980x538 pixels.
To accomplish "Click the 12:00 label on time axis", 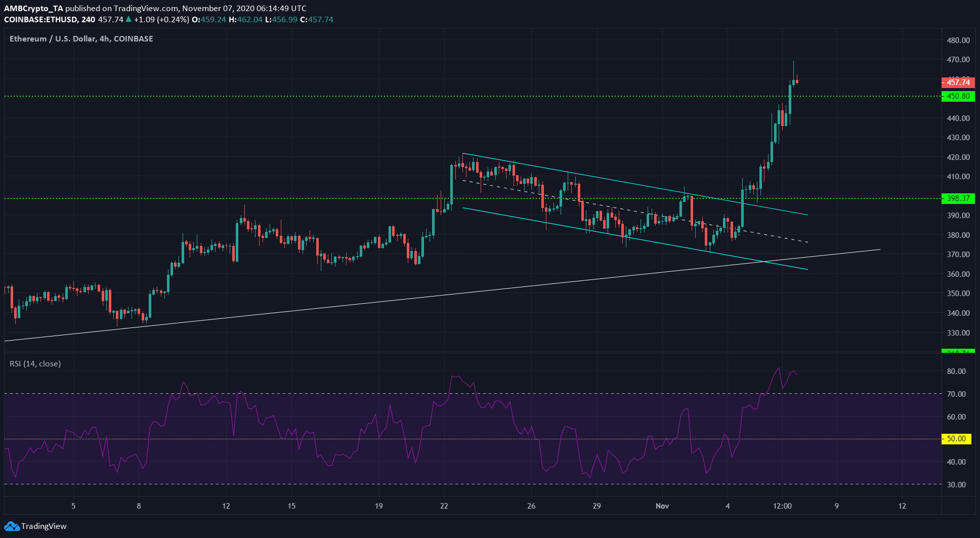I will [782, 506].
